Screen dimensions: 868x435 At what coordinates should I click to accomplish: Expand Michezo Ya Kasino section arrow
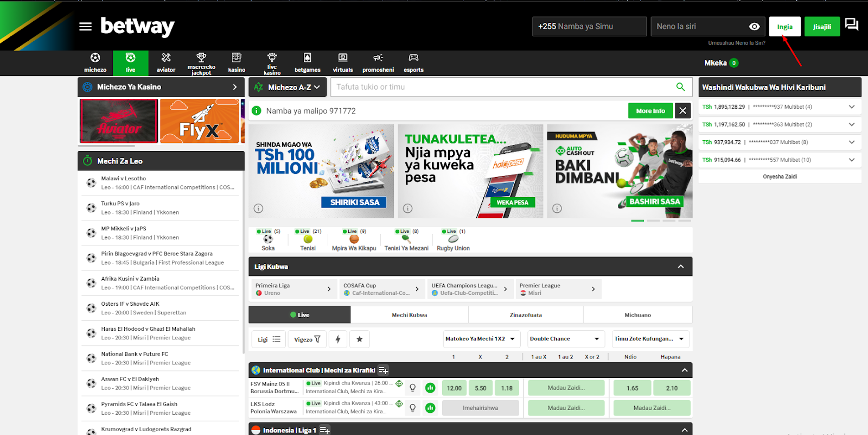click(234, 87)
